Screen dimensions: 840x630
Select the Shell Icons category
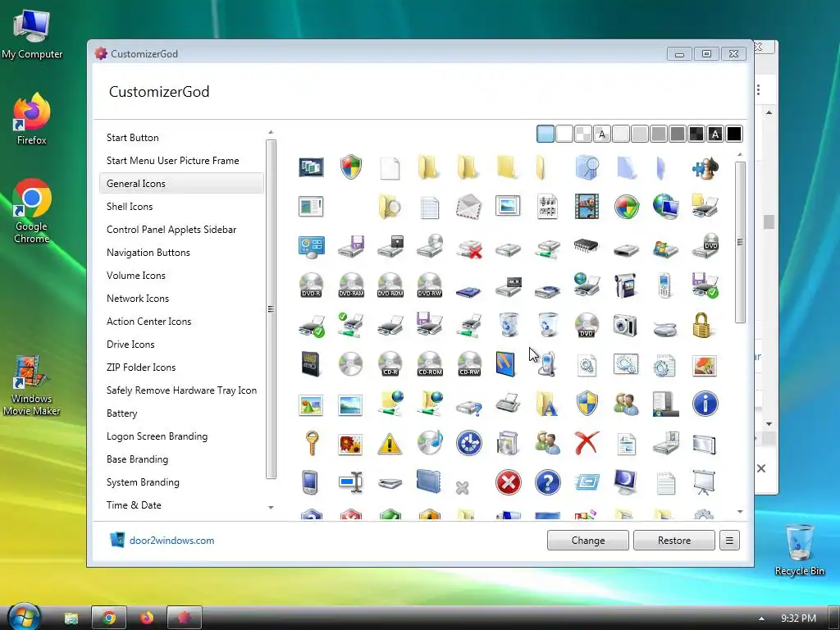coord(130,207)
